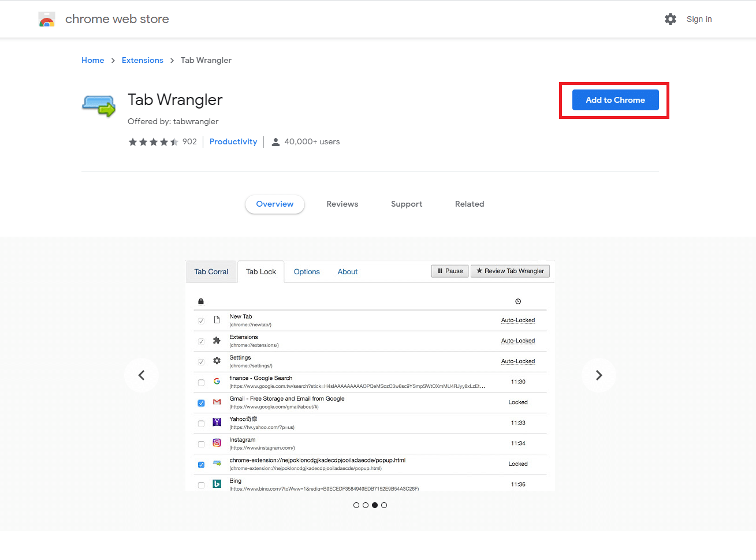Open the settings gear icon
Viewport: 756px width, 560px height.
(x=671, y=19)
